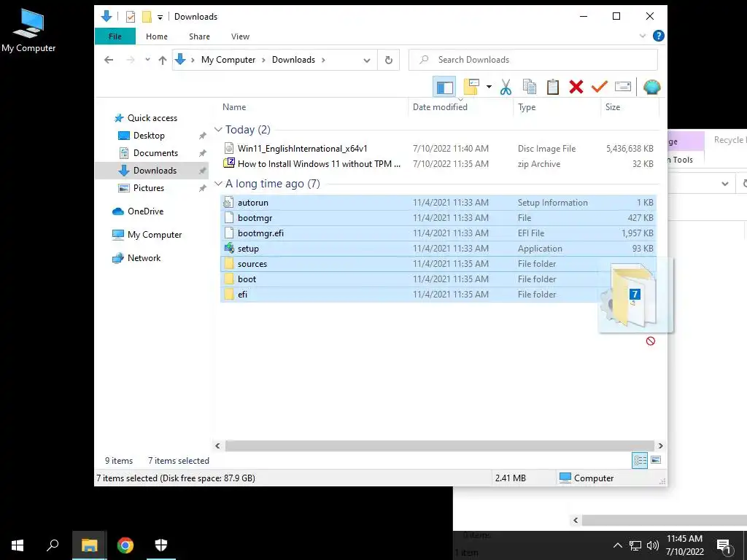Select the boot folder
This screenshot has height=560, width=747.
pyautogui.click(x=438, y=279)
